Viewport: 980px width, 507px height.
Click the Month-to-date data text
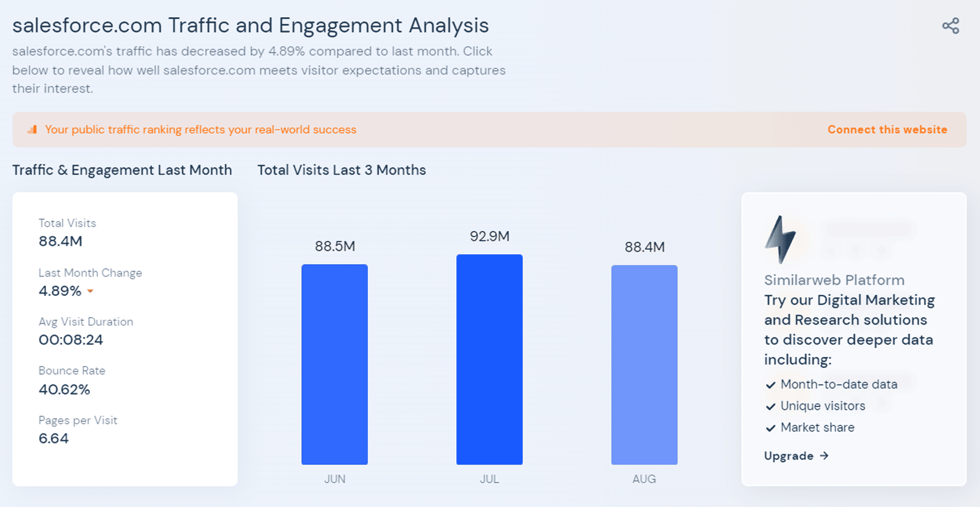(839, 384)
